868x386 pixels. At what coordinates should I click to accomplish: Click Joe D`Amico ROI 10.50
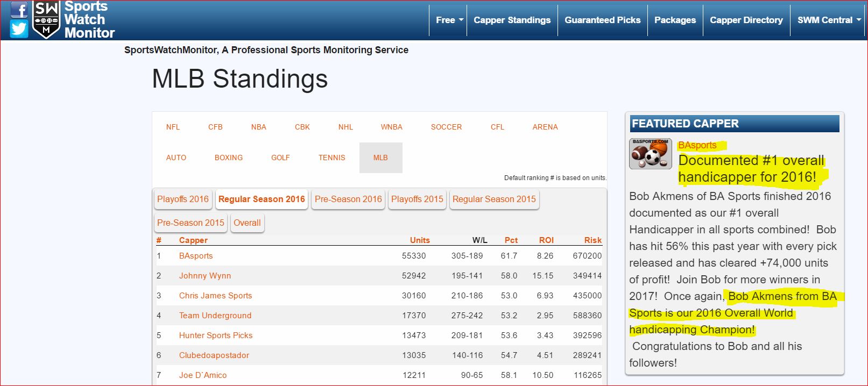543,375
